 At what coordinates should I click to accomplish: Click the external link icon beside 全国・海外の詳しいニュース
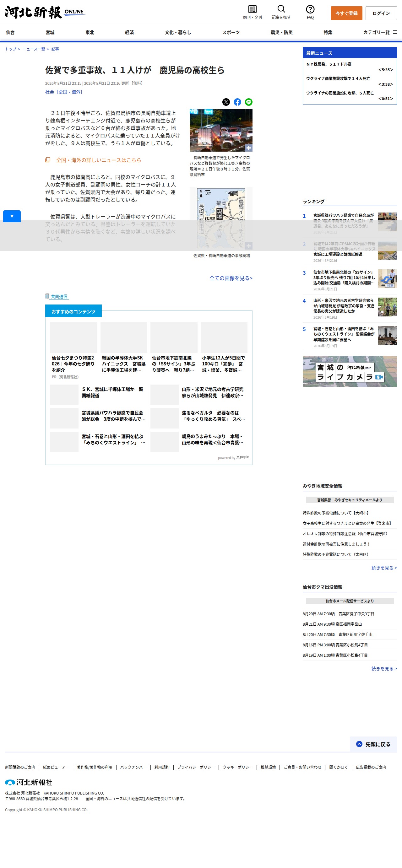48,160
